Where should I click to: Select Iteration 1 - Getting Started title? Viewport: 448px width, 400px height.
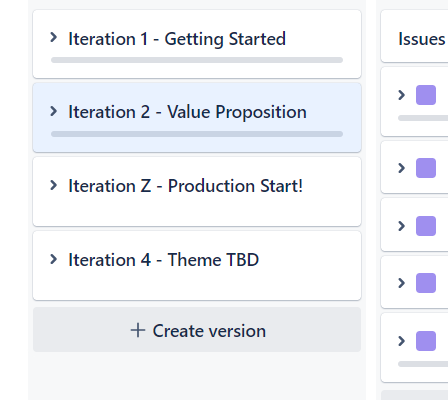pyautogui.click(x=177, y=39)
